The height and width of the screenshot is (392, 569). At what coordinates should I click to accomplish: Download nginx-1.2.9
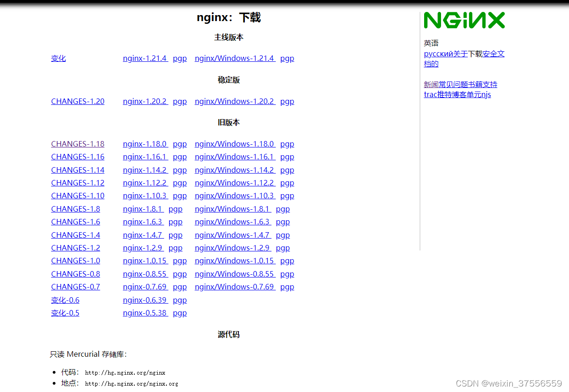(143, 248)
